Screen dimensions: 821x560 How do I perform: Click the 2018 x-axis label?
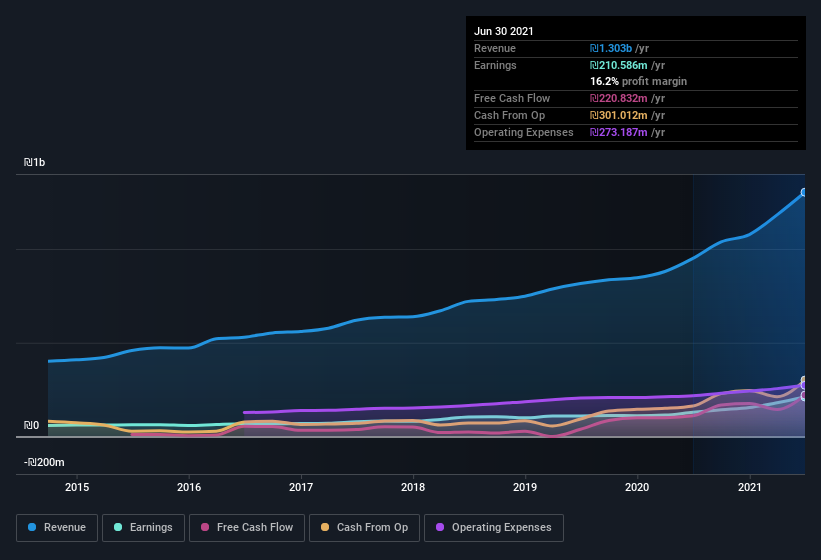(413, 487)
